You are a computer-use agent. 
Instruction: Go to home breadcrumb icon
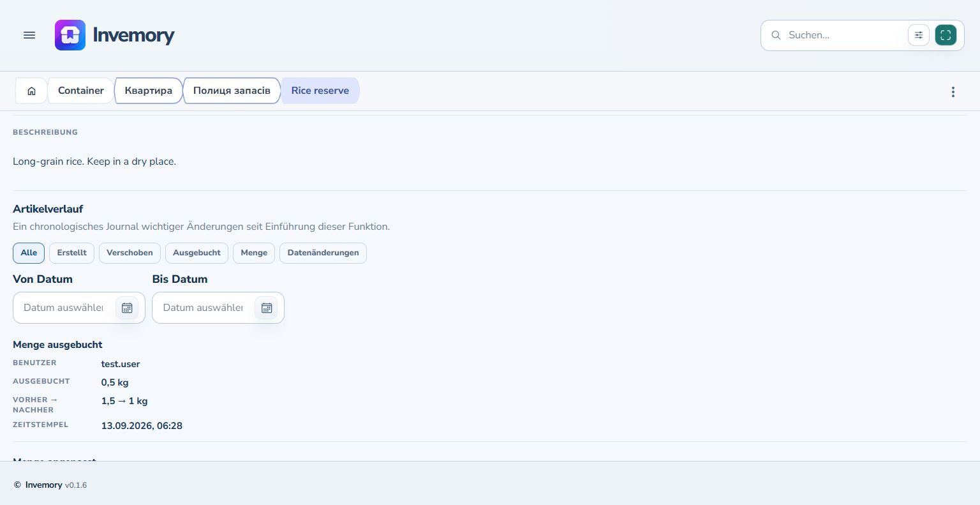click(31, 91)
